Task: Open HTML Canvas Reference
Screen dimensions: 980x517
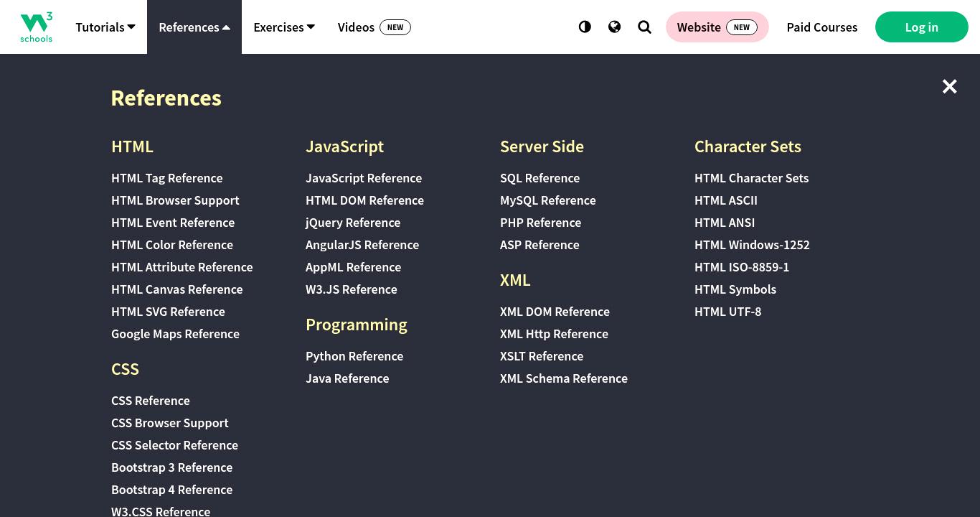Action: click(177, 289)
